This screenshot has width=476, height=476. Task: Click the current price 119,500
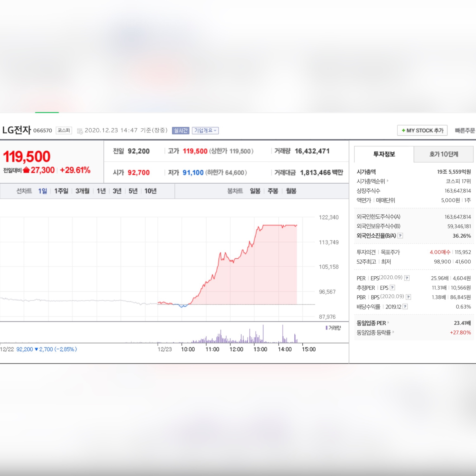tap(27, 156)
